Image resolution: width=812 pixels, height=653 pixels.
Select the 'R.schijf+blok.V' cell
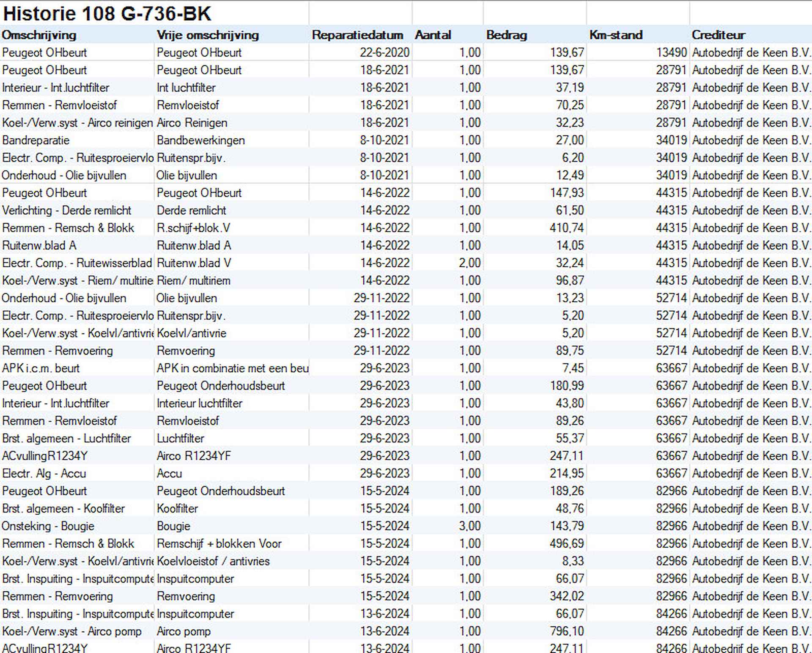click(193, 228)
